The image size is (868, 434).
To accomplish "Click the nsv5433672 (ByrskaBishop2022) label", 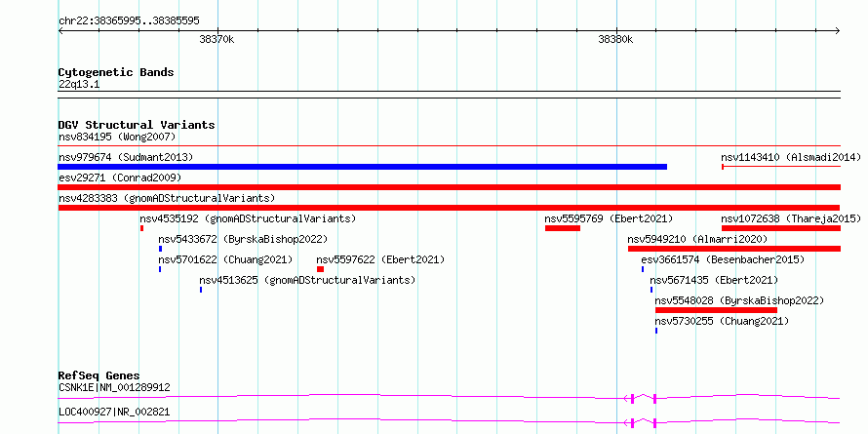I will tap(243, 239).
